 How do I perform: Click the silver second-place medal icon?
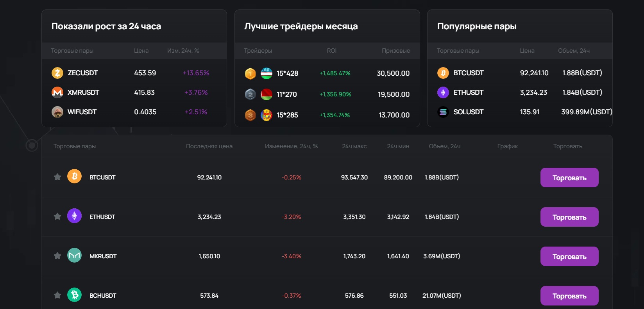250,94
